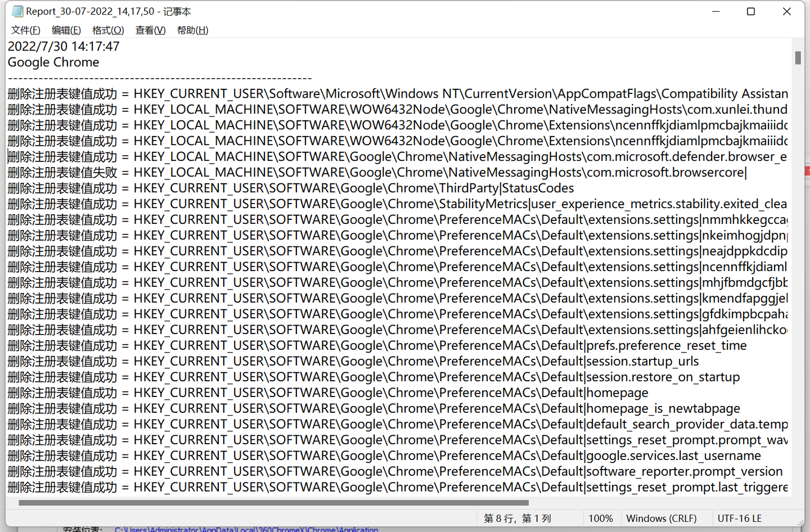This screenshot has width=810, height=532.
Task: Open the 文件(F) menu
Action: coord(26,30)
